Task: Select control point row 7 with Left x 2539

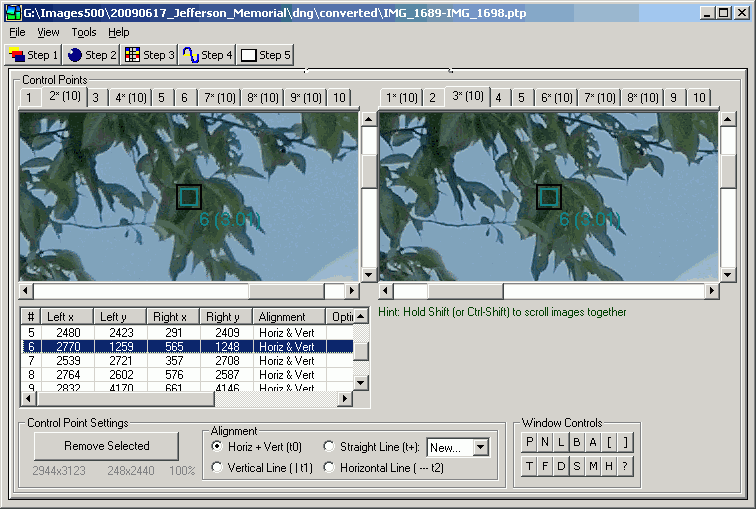Action: tap(188, 361)
